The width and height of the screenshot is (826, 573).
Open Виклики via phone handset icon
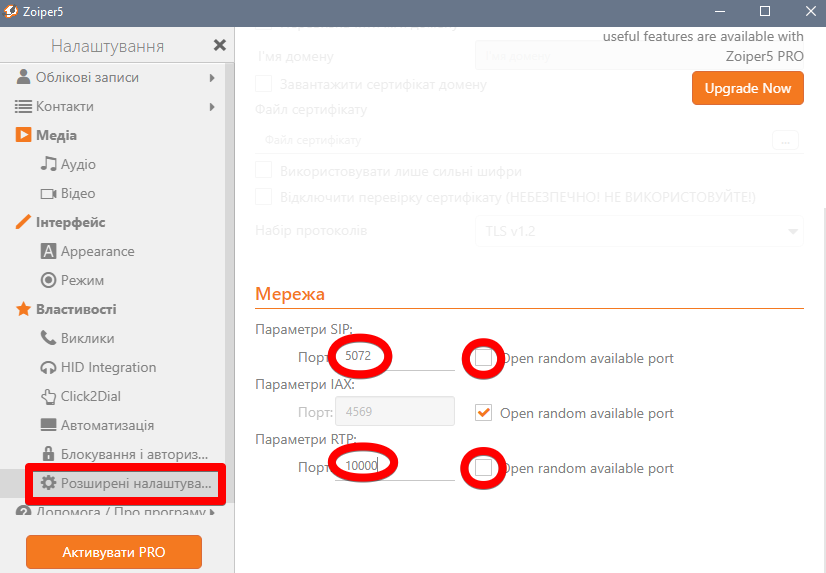48,338
